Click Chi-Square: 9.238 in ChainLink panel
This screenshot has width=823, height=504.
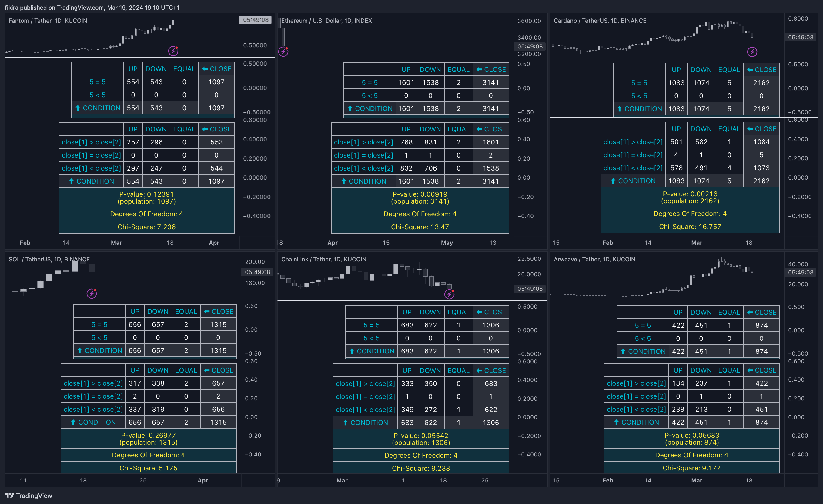pyautogui.click(x=421, y=468)
